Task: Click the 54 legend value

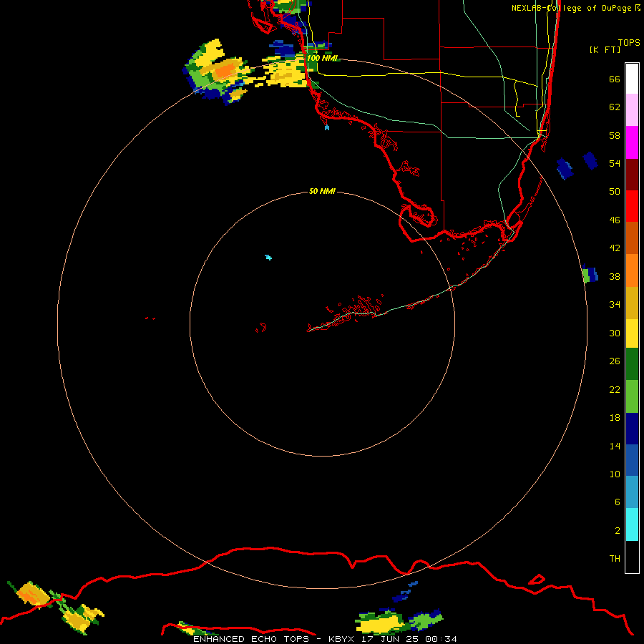Action: tap(615, 163)
